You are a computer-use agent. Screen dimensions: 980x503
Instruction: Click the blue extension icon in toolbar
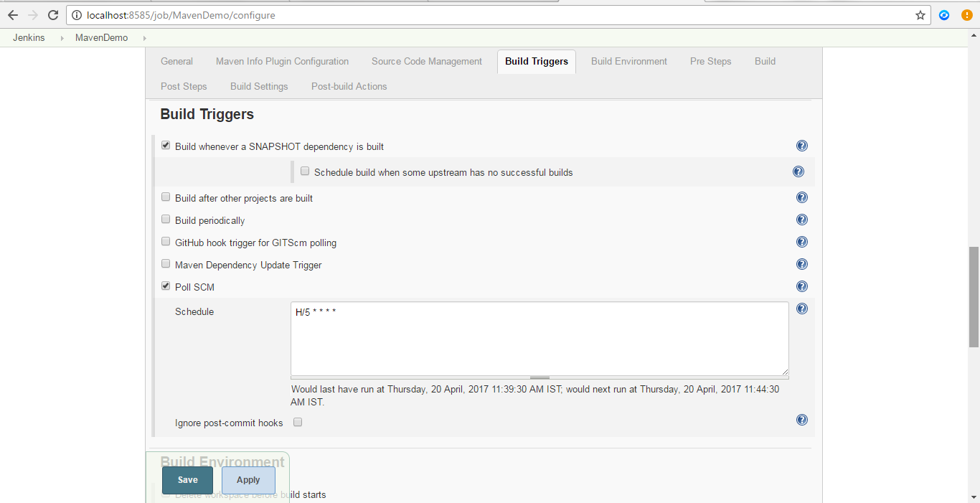pyautogui.click(x=945, y=15)
